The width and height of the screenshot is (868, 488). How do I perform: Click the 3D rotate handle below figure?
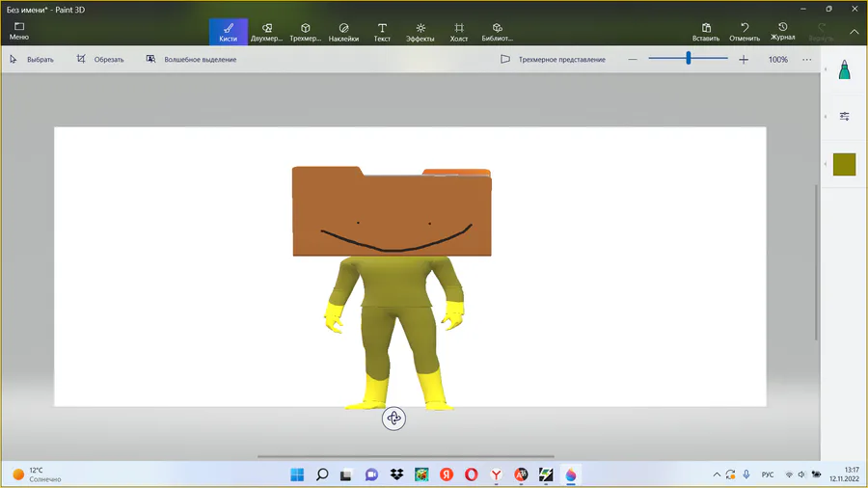[393, 419]
